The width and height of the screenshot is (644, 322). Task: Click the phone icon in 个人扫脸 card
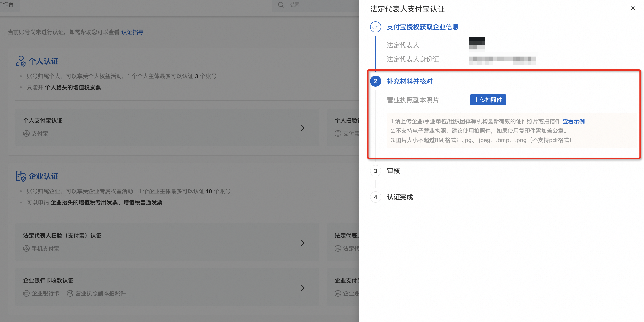tap(338, 133)
